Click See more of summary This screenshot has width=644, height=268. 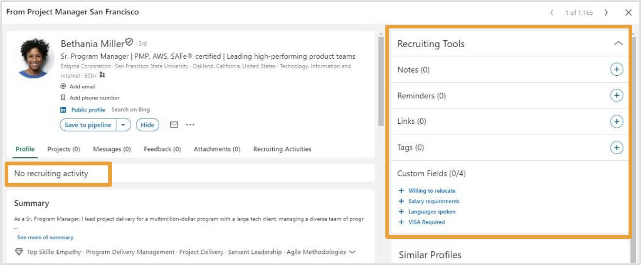point(45,237)
